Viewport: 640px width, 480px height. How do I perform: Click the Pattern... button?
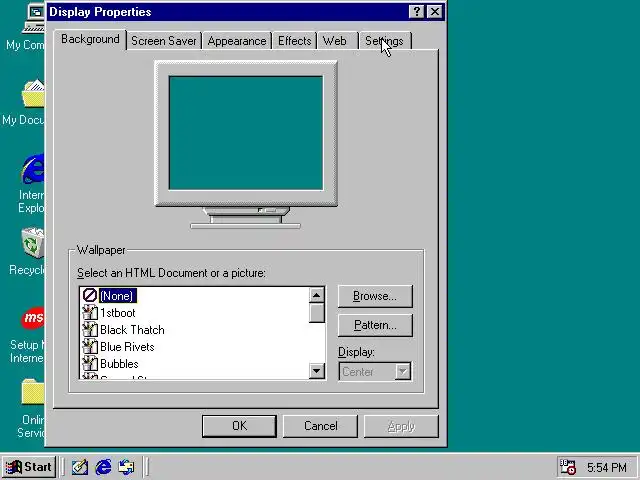pos(375,325)
